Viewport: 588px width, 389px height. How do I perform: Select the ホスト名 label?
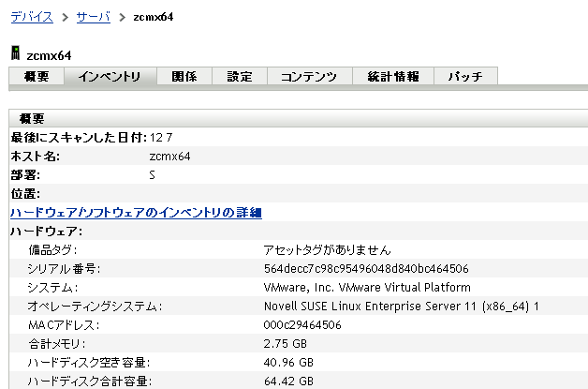[x=36, y=157]
